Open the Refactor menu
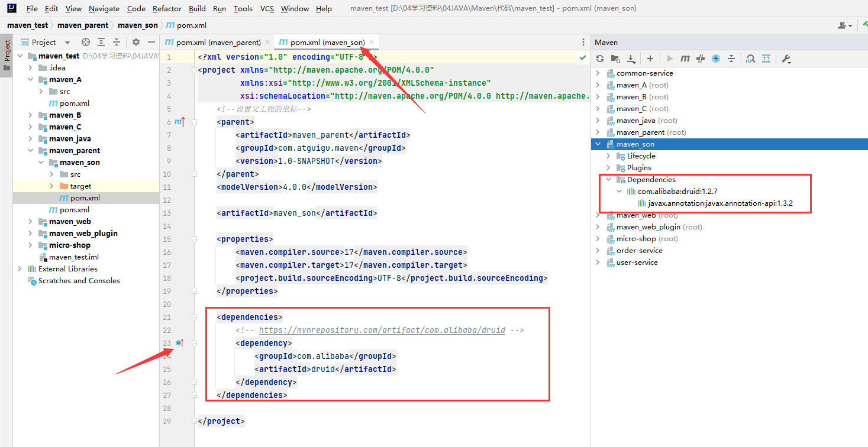 pyautogui.click(x=167, y=8)
